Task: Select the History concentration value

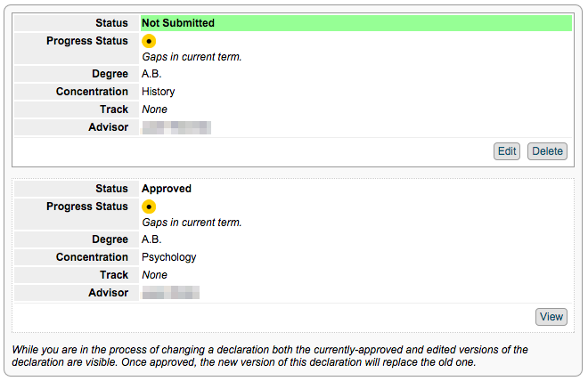Action: [x=159, y=92]
